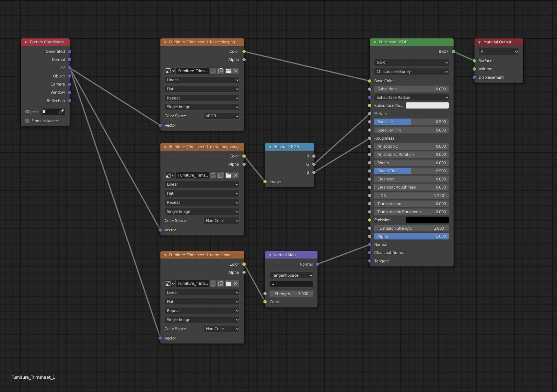Image resolution: width=557 pixels, height=392 pixels.
Task: Collapse the Texture Coordinate node
Action: 26,42
